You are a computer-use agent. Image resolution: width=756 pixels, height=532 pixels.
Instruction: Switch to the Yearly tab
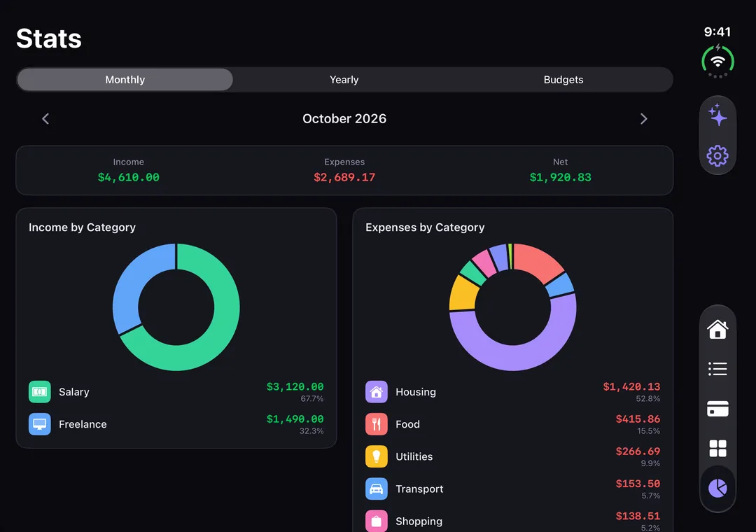[x=344, y=80]
